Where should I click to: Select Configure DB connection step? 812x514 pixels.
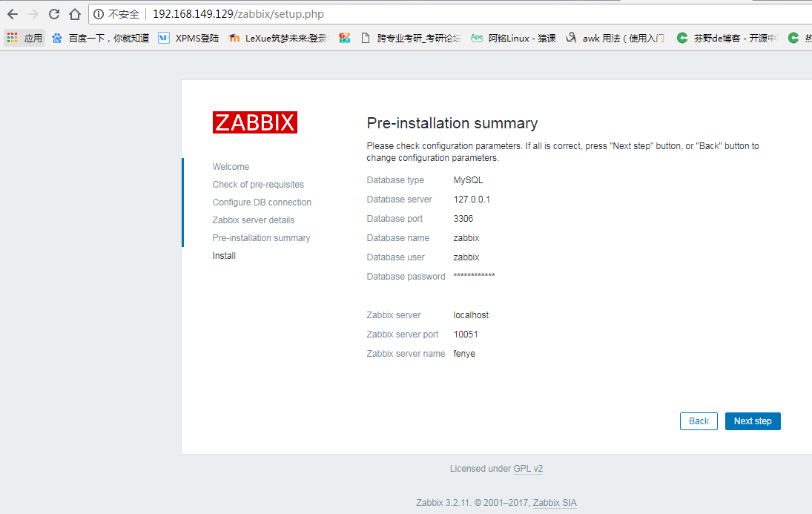[262, 202]
